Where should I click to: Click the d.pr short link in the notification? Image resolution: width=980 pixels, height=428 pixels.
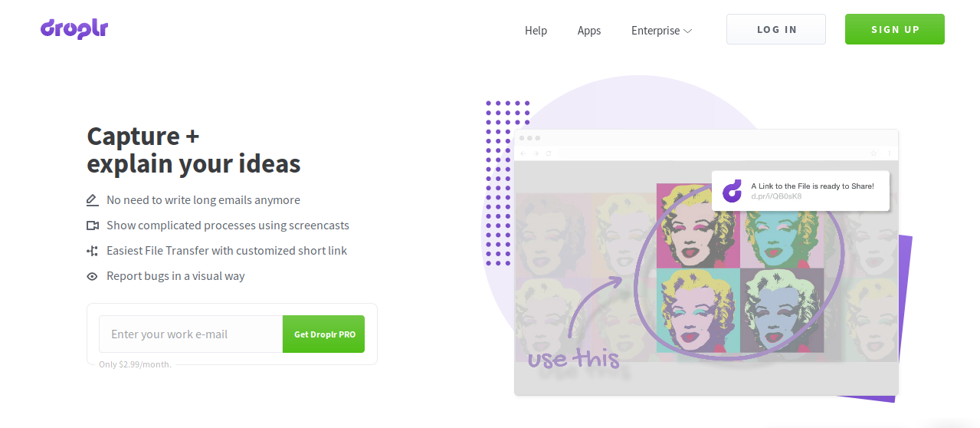coord(776,196)
